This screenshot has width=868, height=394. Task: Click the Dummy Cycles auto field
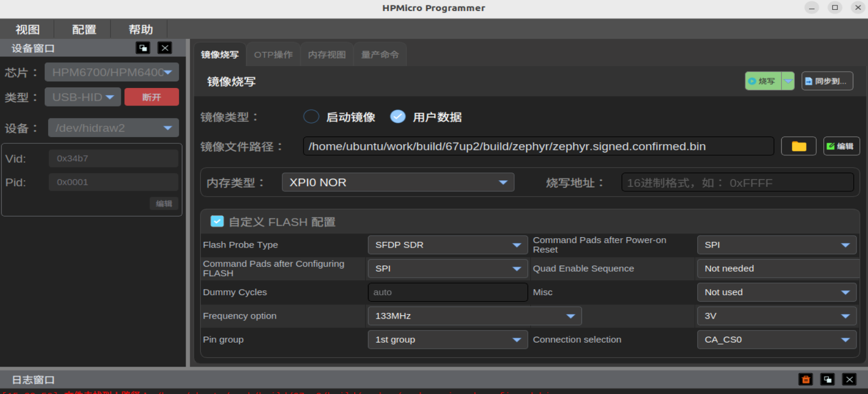point(448,292)
